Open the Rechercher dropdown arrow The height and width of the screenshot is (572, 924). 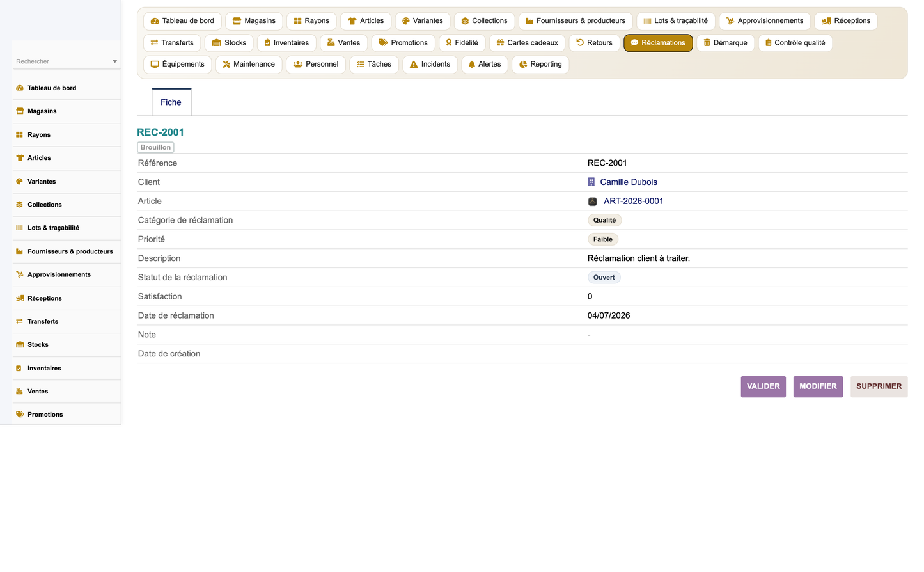coord(114,61)
